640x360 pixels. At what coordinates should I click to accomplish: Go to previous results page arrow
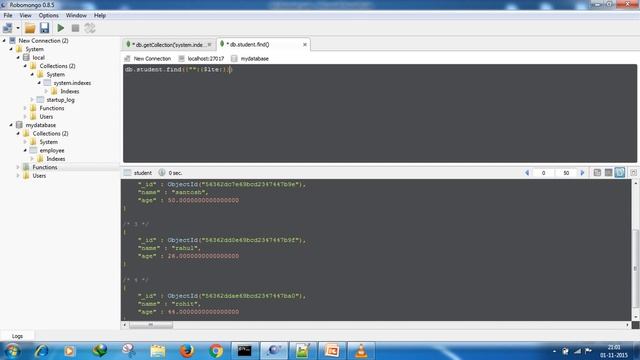(x=527, y=173)
